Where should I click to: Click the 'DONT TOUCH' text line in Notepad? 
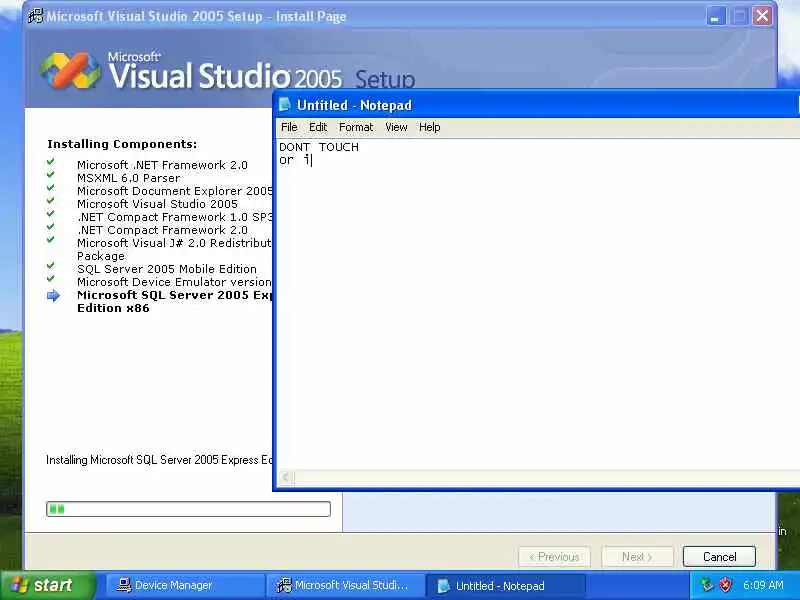[319, 147]
